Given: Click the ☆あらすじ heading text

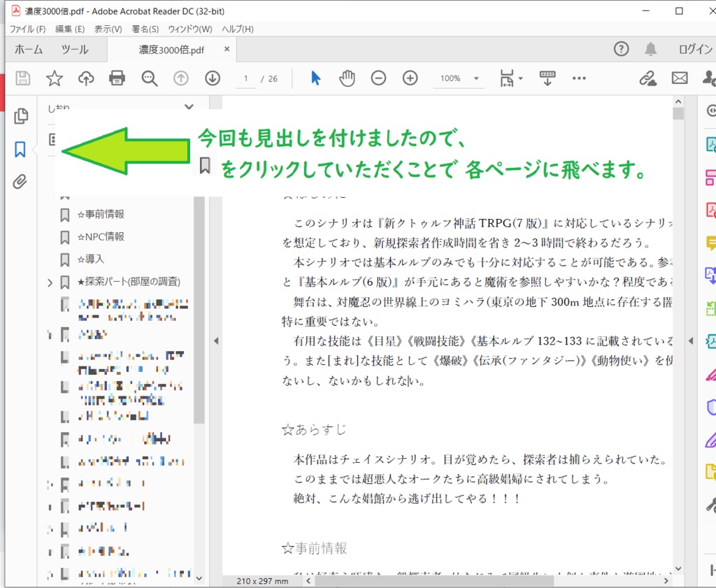Looking at the screenshot, I should tap(314, 429).
